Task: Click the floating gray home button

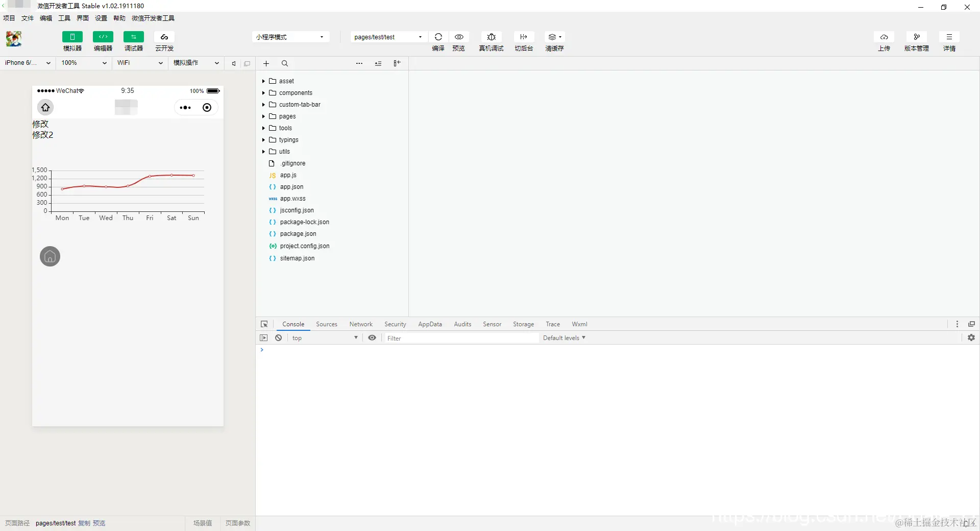Action: click(x=50, y=256)
